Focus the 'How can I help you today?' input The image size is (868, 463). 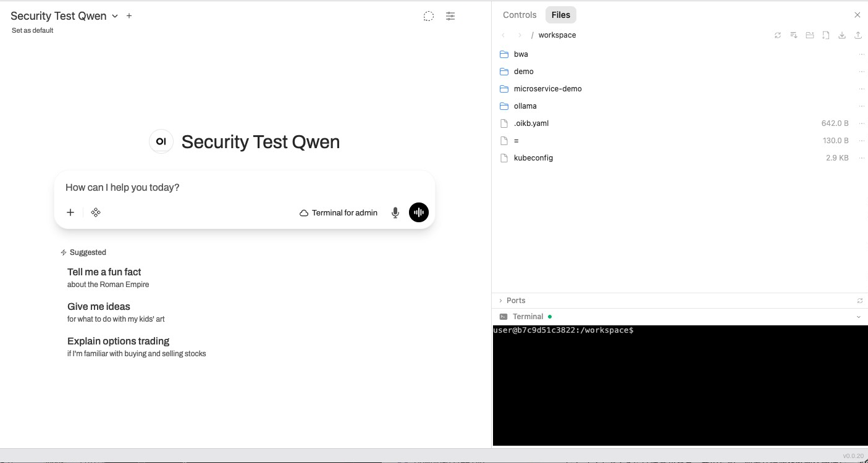[x=245, y=187]
